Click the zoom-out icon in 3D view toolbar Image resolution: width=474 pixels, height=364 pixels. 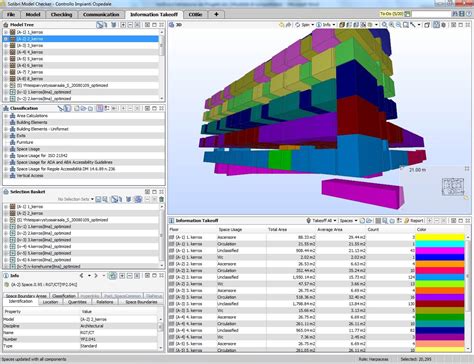(399, 25)
